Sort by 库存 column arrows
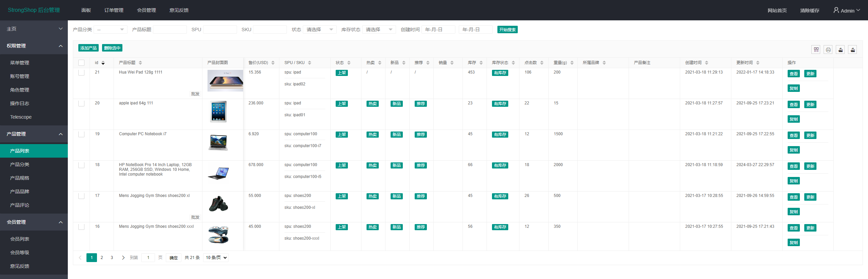868x279 pixels. coord(481,63)
